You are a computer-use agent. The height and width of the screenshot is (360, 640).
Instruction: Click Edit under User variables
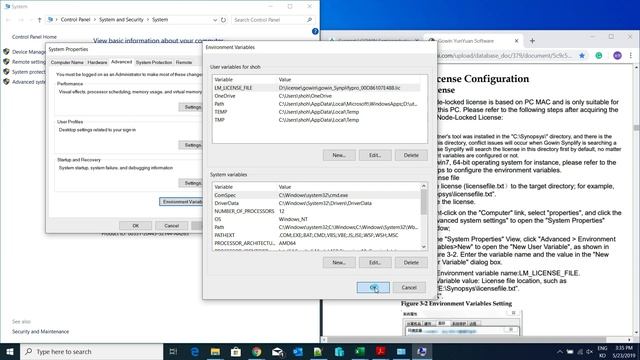[375, 155]
